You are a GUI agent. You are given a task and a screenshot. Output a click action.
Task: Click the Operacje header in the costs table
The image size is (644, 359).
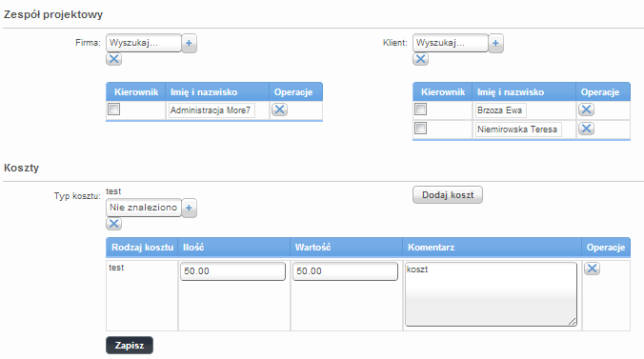point(606,248)
